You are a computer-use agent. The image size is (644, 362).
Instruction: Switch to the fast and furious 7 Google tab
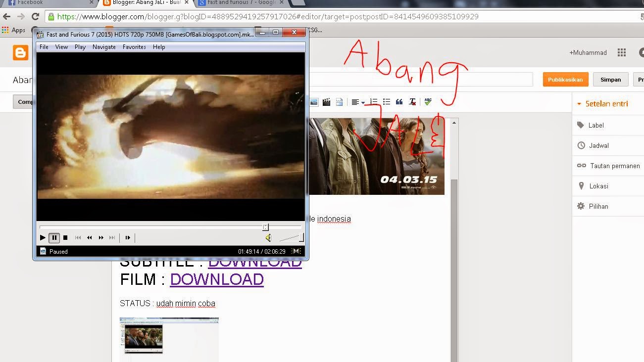pyautogui.click(x=241, y=3)
